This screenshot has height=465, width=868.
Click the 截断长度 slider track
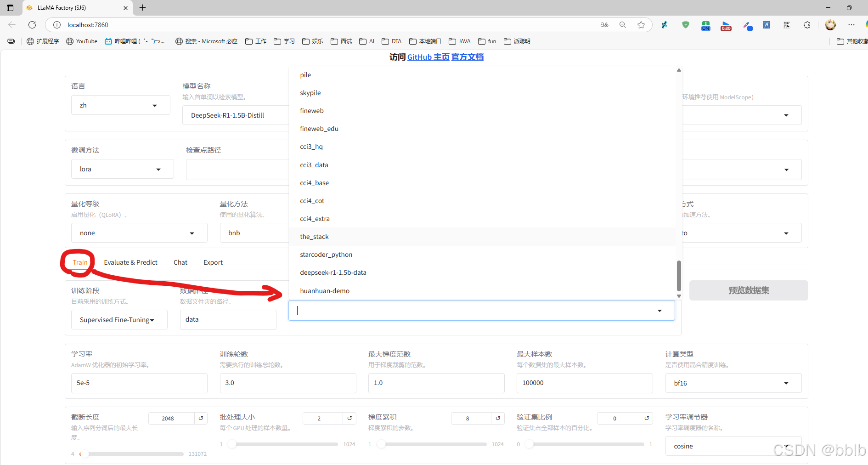132,454
